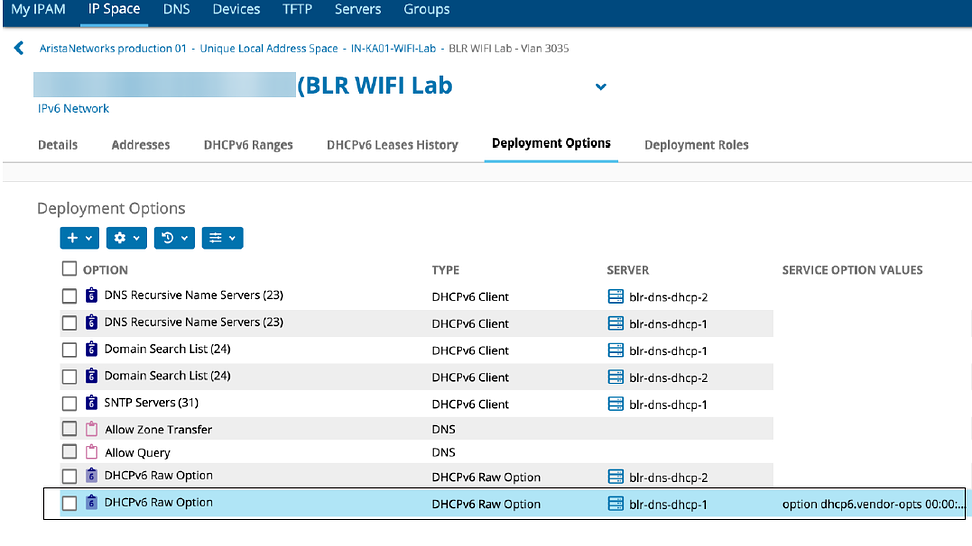Click the Allow Zone Transfer pink clipboard icon
Screen dimensions: 972x546
click(92, 429)
